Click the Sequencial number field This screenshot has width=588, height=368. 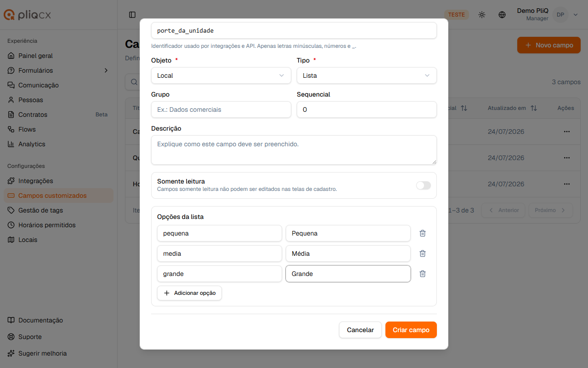coord(367,109)
